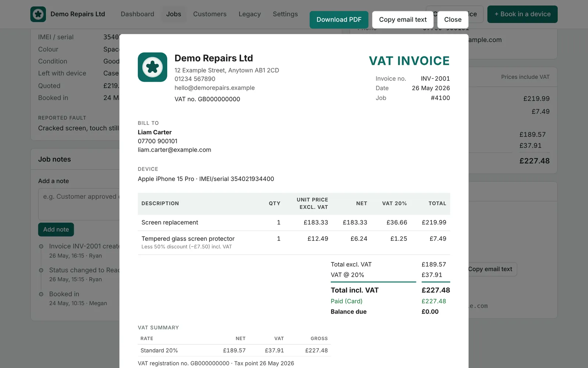Open the Dashboard tab
588x368 pixels.
point(137,14)
